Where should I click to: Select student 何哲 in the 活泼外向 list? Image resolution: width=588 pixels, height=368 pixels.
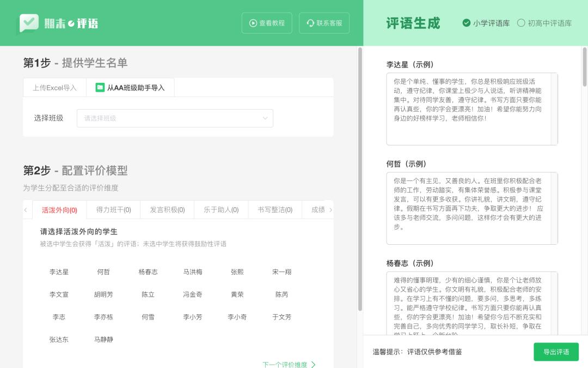(103, 272)
